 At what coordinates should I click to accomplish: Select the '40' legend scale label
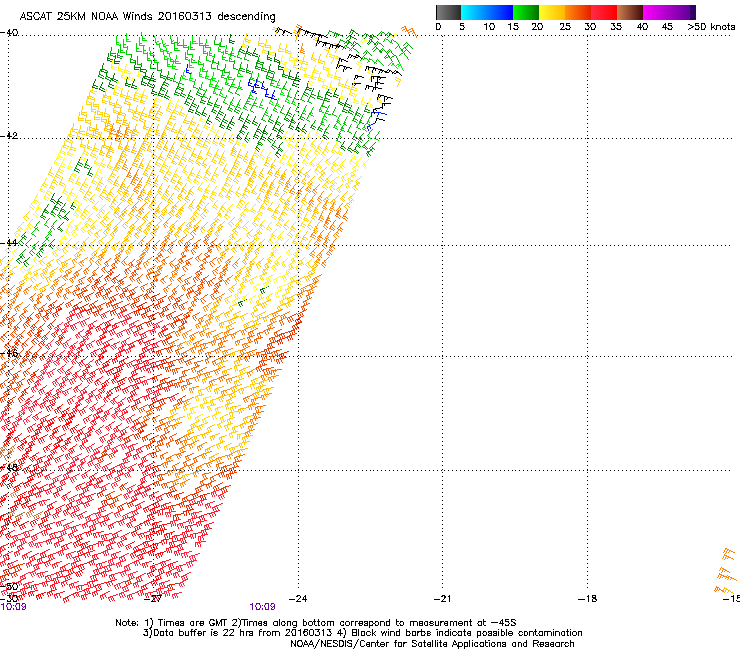(x=642, y=27)
